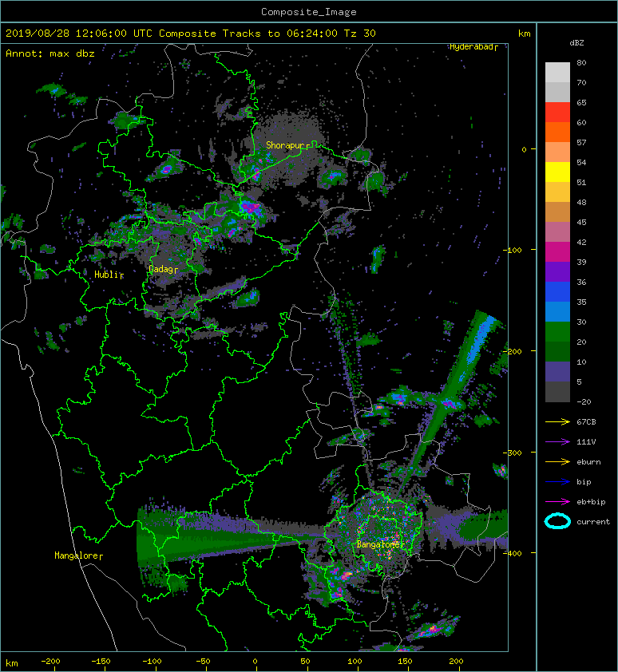Image resolution: width=618 pixels, height=672 pixels.
Task: Click the purple 111V arrow in legend
Action: tap(557, 442)
